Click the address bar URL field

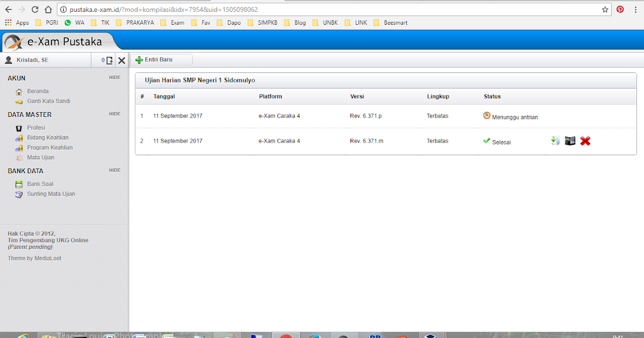pos(333,10)
